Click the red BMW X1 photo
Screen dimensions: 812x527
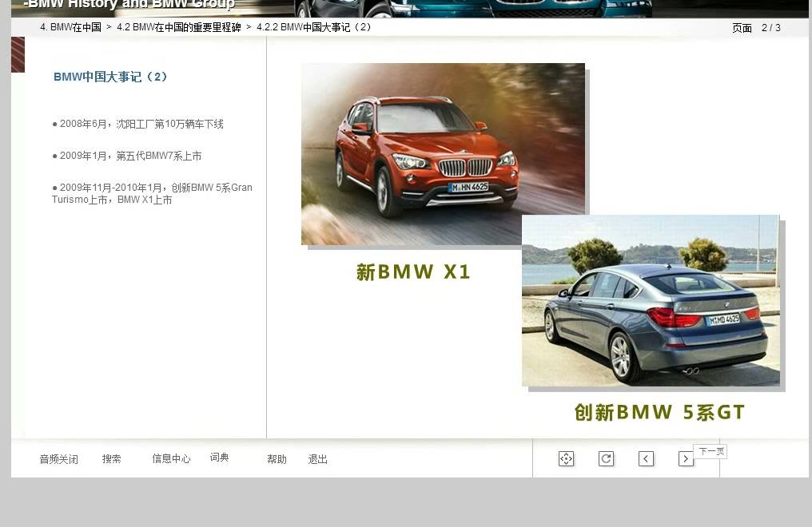[x=443, y=154]
